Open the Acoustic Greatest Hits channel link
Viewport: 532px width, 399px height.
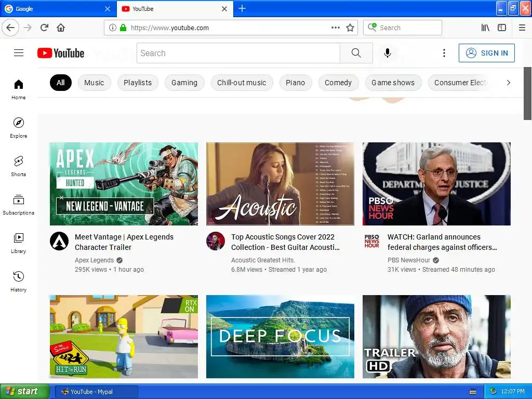pyautogui.click(x=263, y=260)
